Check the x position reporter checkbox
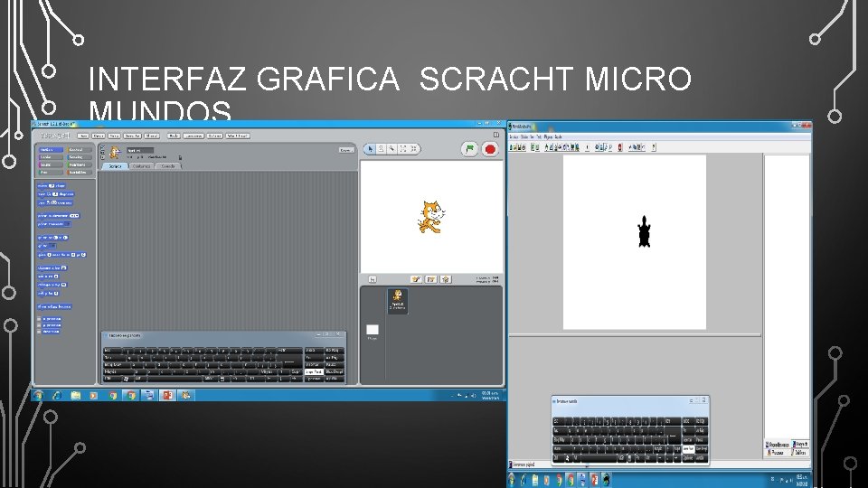 click(x=39, y=319)
